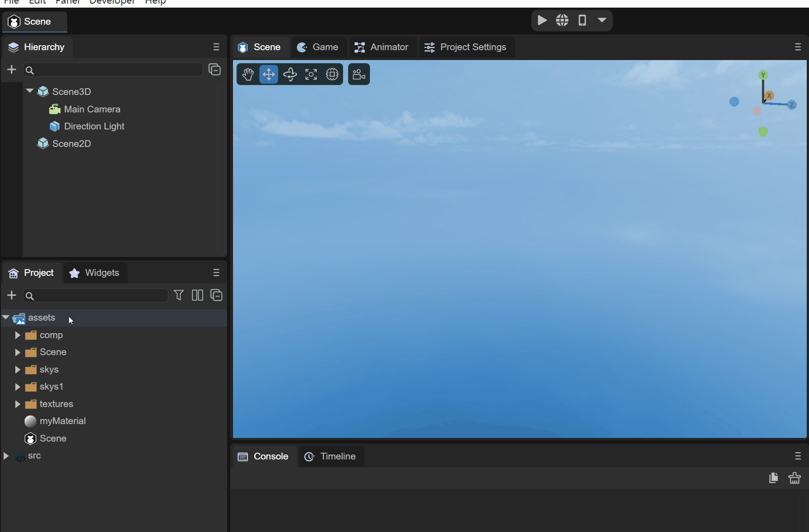Select the scale tool
809x532 pixels.
(x=311, y=74)
